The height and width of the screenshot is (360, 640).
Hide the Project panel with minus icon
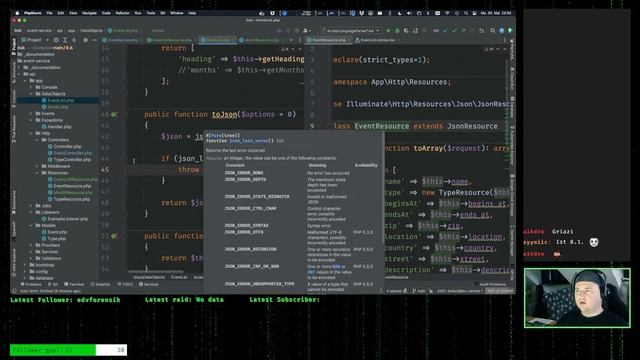(94, 40)
